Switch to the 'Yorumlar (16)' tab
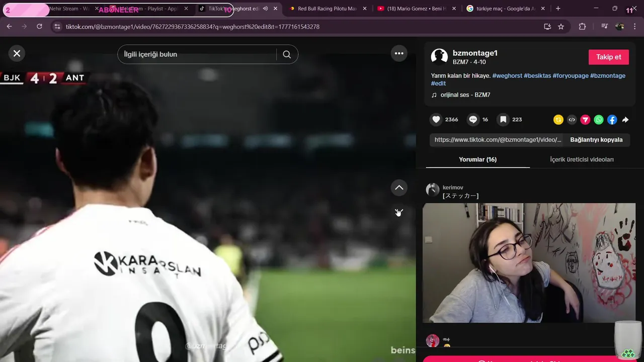This screenshot has width=644, height=362. [x=477, y=159]
